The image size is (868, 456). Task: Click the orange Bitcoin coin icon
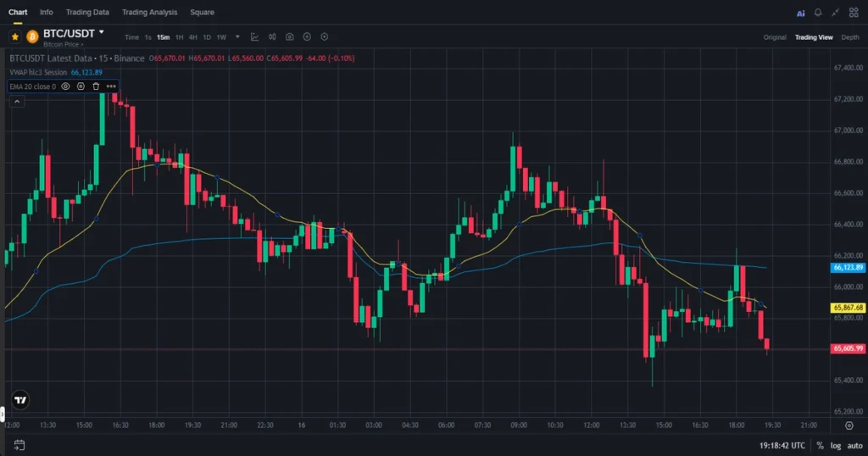32,36
